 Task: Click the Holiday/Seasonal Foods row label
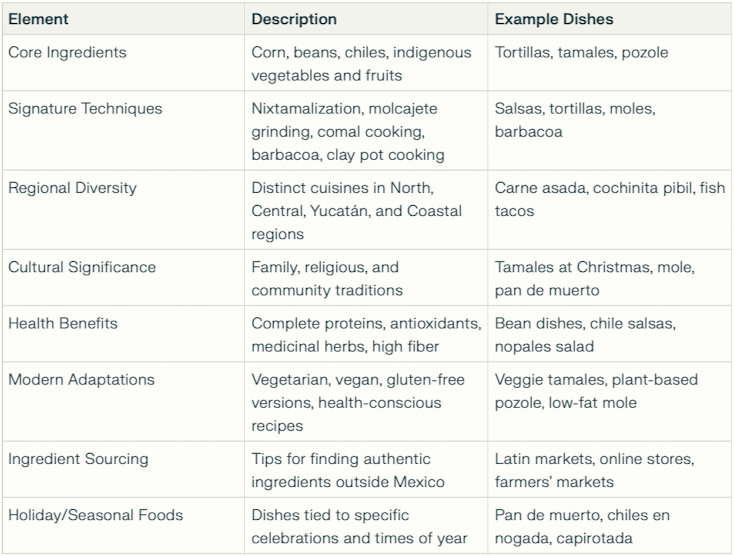tap(95, 515)
